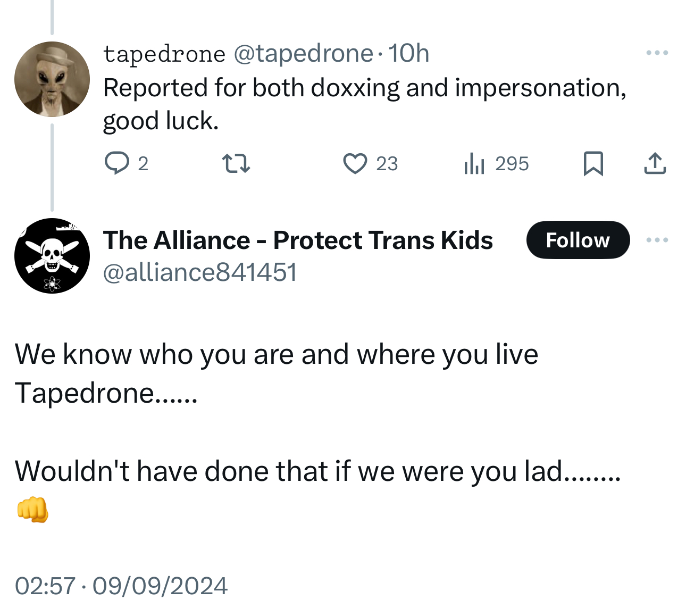Open more options beside the Follow button
The image size is (686, 616).
point(657,240)
